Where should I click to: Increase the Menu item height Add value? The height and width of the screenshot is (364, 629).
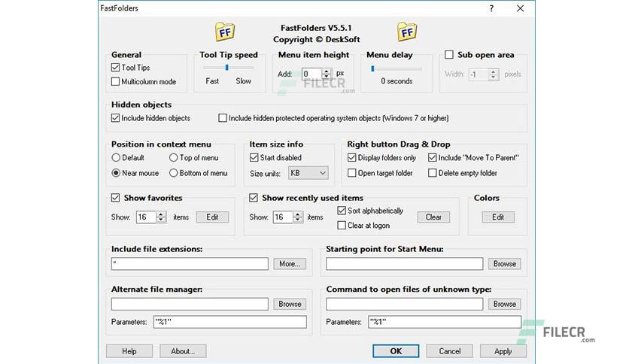point(326,71)
